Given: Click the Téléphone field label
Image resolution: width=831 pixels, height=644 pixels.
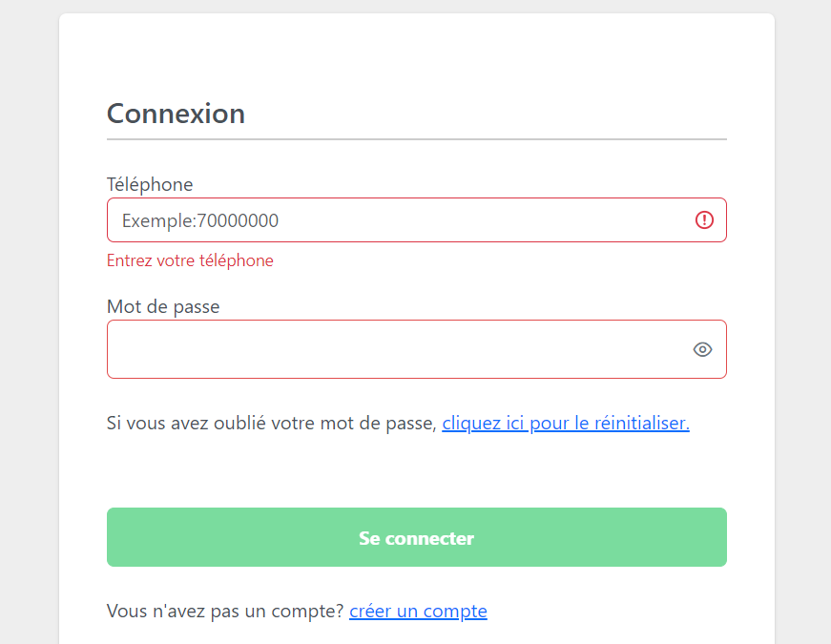Looking at the screenshot, I should pos(150,184).
